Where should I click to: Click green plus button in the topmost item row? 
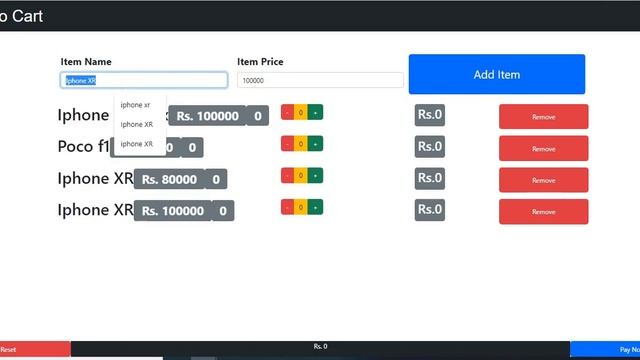[x=315, y=113]
